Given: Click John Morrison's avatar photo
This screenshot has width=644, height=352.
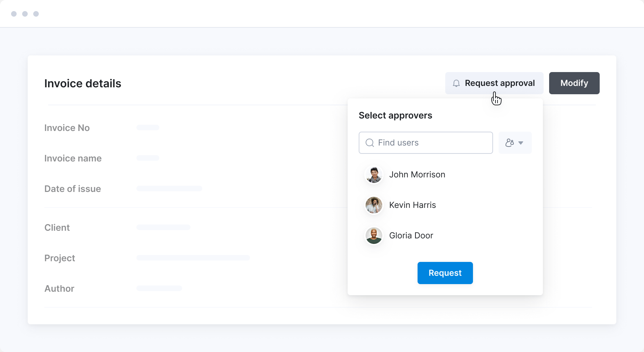Looking at the screenshot, I should [x=374, y=175].
